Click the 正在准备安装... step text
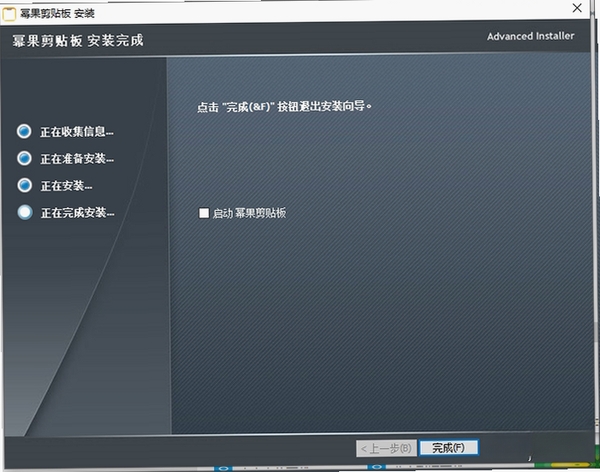Viewport: 600px width, 472px height. (77, 159)
